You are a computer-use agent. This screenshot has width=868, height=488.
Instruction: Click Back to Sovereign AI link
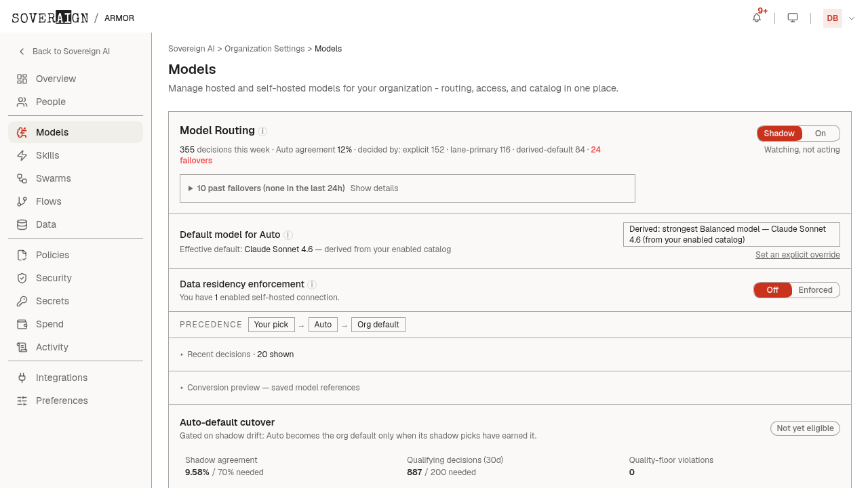(71, 52)
